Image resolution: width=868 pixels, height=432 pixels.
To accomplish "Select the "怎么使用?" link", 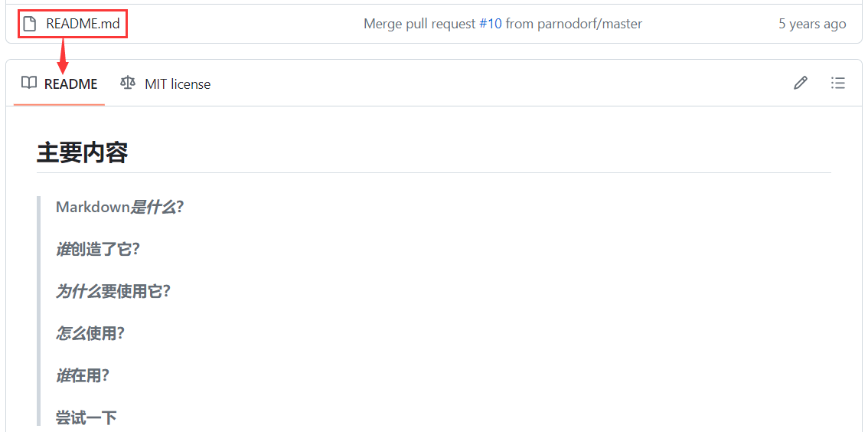I will coord(90,333).
